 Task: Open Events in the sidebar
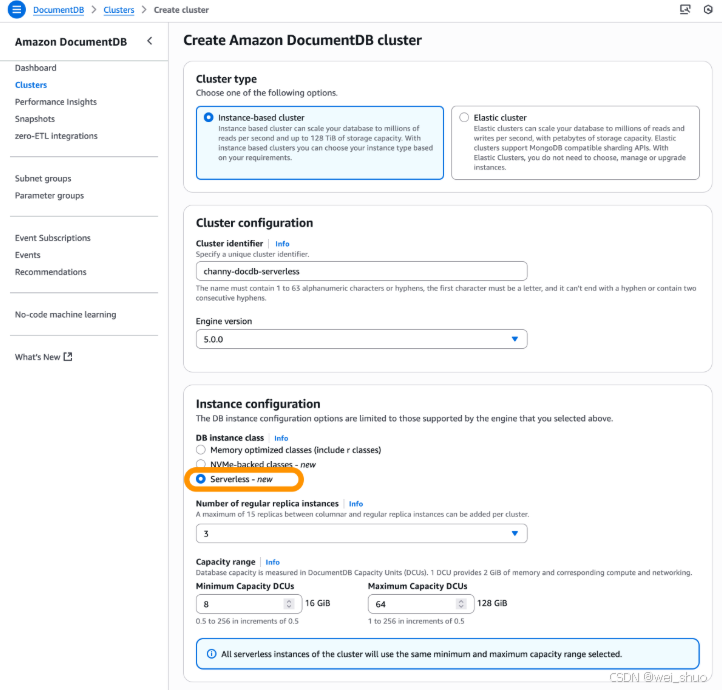tap(28, 255)
